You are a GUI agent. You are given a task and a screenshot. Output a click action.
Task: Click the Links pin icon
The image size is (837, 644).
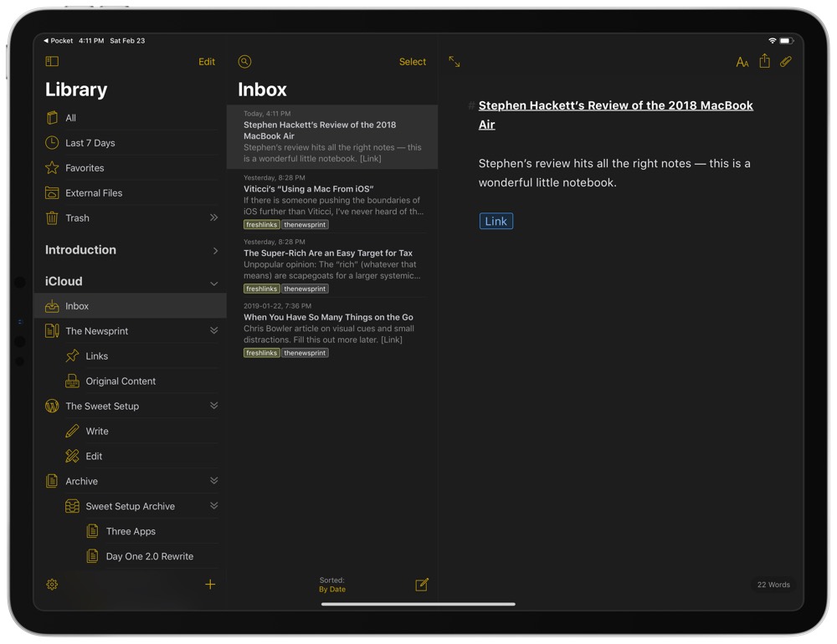click(x=72, y=356)
